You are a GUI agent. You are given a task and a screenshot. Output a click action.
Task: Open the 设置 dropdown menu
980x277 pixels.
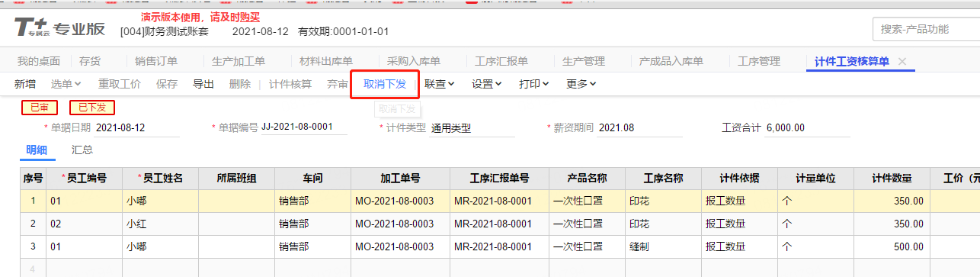click(487, 84)
